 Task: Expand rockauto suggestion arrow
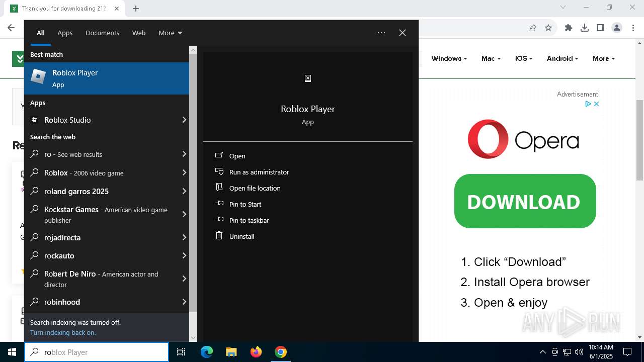point(184,255)
